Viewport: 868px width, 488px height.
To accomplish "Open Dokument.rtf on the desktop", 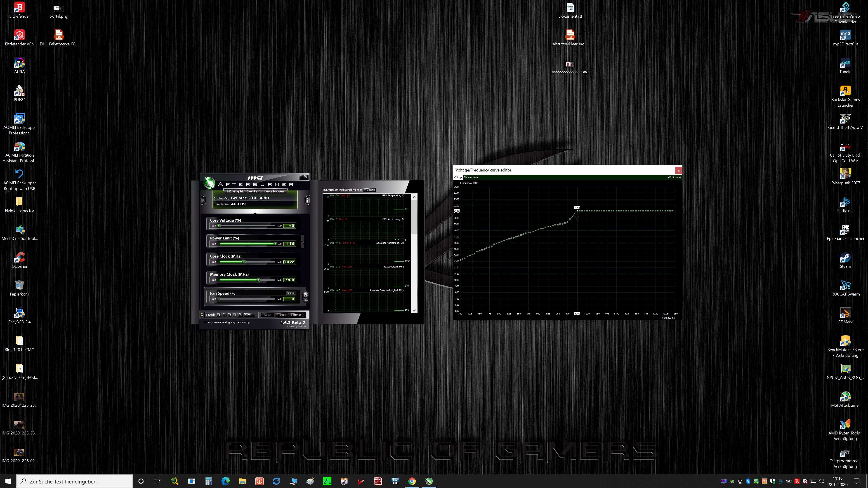I will pos(570,10).
